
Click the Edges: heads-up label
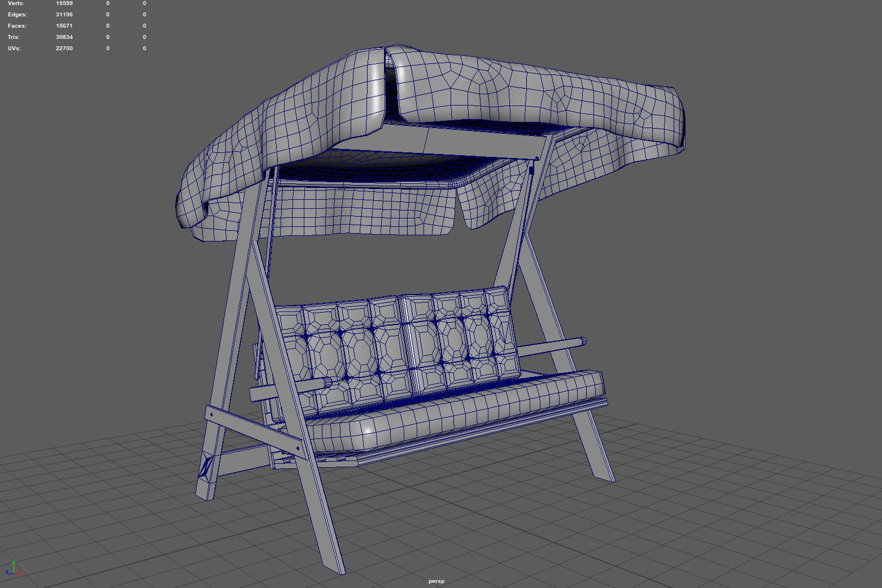(x=17, y=15)
